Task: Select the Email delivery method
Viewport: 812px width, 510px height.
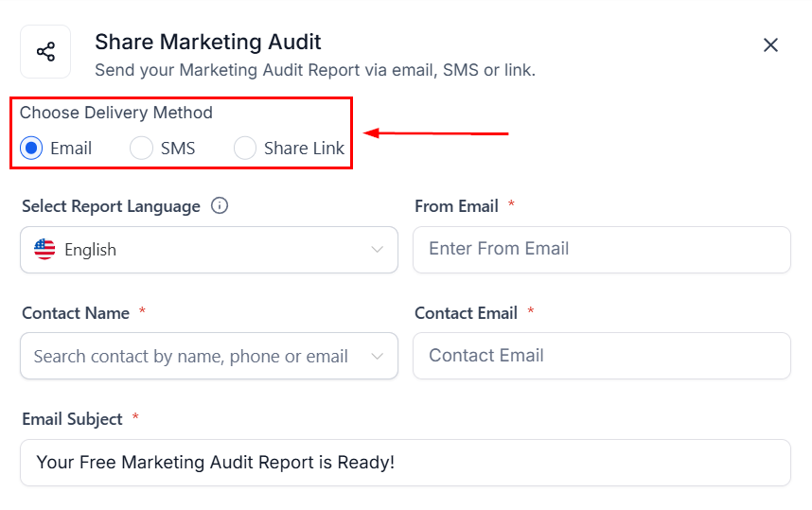Action: tap(31, 149)
